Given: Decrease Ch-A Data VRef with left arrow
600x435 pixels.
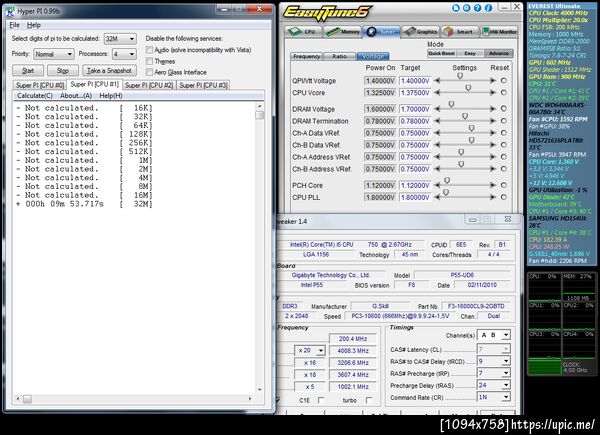Looking at the screenshot, I should (437, 133).
